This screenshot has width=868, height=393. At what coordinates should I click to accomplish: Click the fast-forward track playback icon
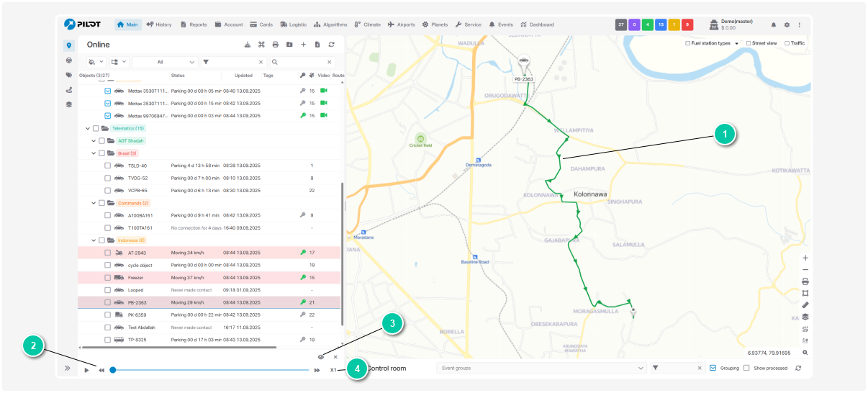coord(317,370)
